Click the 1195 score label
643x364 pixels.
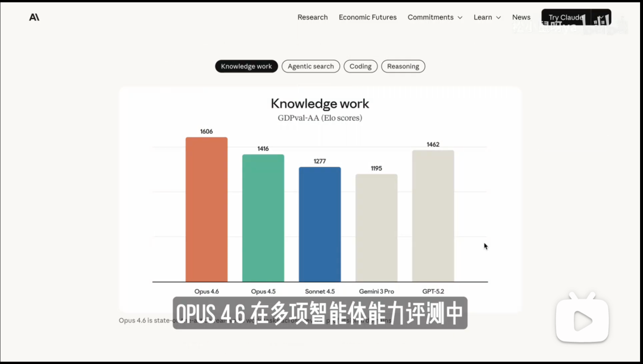tap(376, 168)
